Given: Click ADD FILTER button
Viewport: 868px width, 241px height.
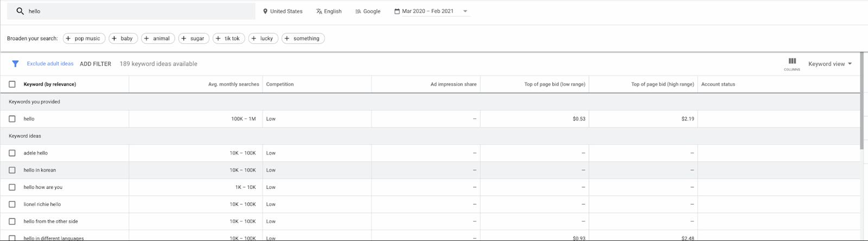Looking at the screenshot, I should coord(95,64).
